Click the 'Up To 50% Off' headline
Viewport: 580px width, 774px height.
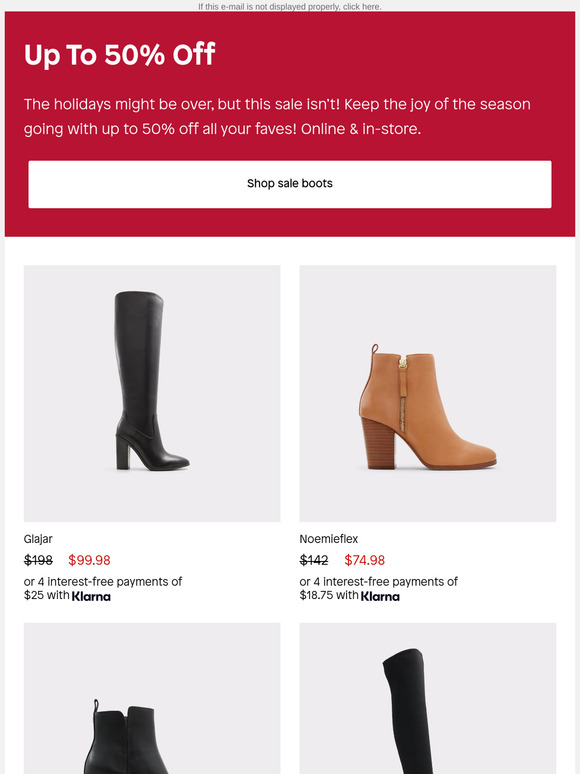pos(120,54)
